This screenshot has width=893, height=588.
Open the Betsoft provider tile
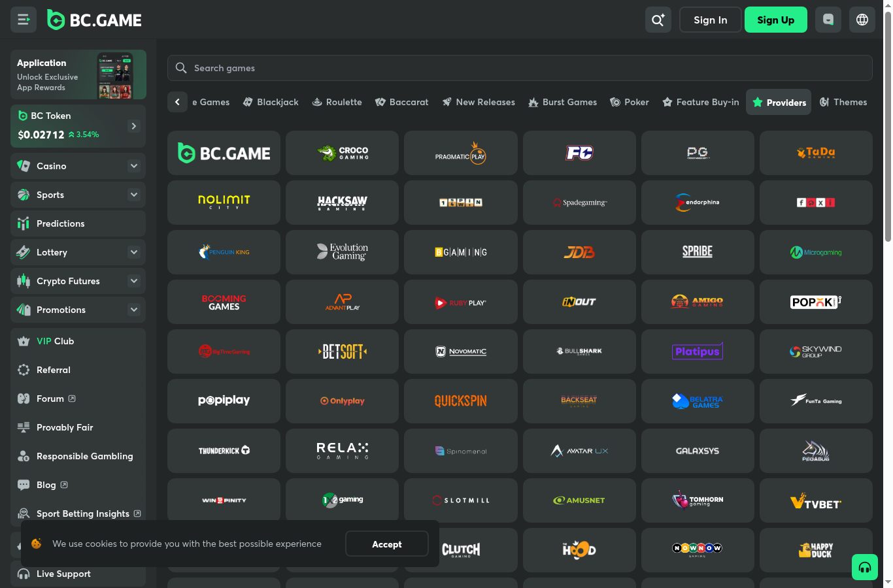342,351
